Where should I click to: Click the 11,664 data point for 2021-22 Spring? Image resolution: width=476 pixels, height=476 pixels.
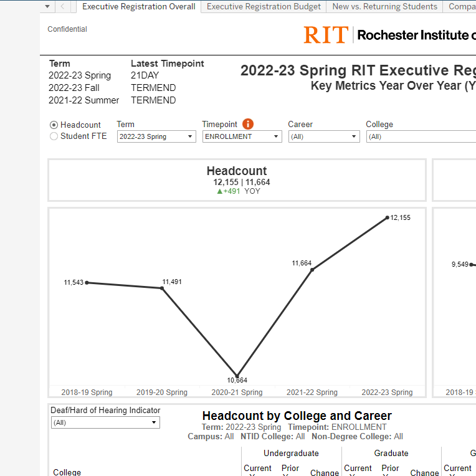(x=312, y=269)
